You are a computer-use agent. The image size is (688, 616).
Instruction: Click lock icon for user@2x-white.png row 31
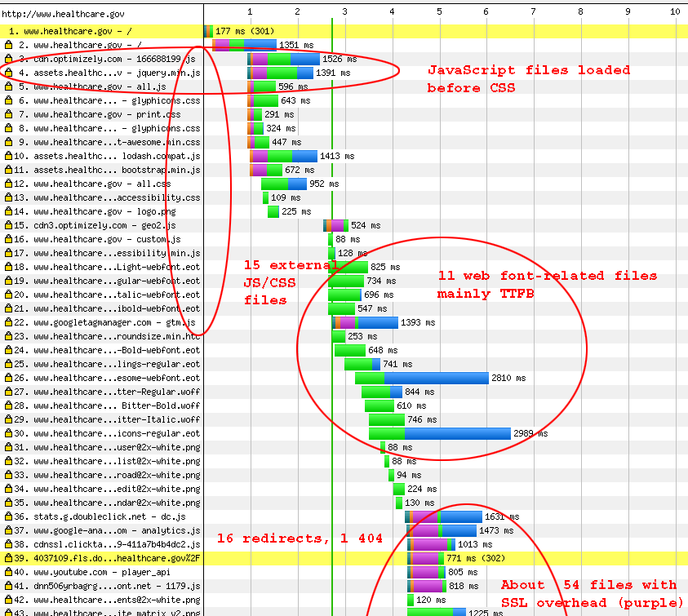(x=8, y=448)
